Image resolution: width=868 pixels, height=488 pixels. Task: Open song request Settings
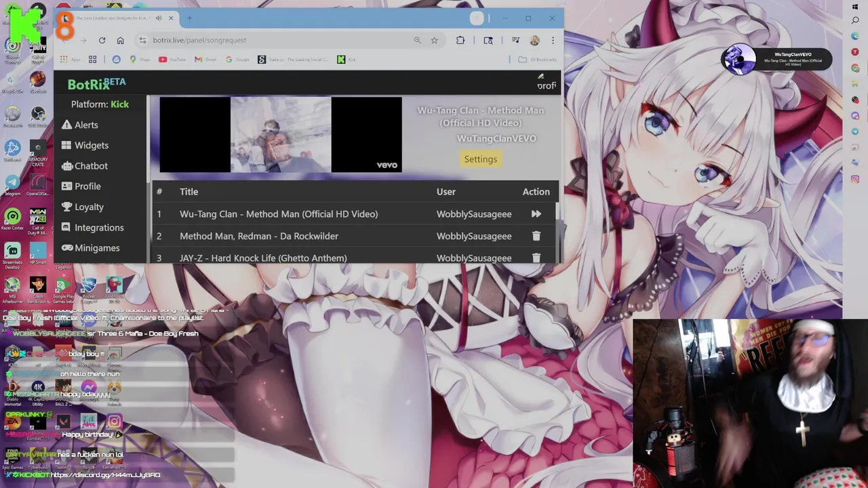(x=480, y=159)
